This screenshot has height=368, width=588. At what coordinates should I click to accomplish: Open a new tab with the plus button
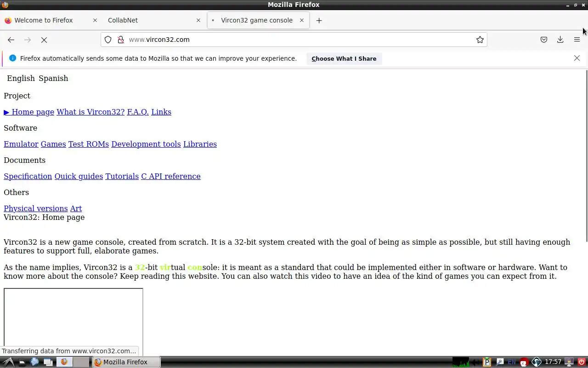319,20
